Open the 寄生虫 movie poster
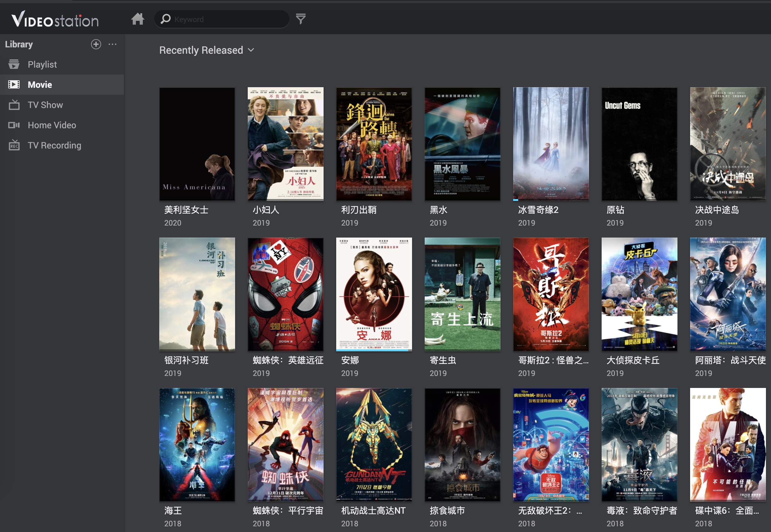This screenshot has width=771, height=532. [x=462, y=294]
